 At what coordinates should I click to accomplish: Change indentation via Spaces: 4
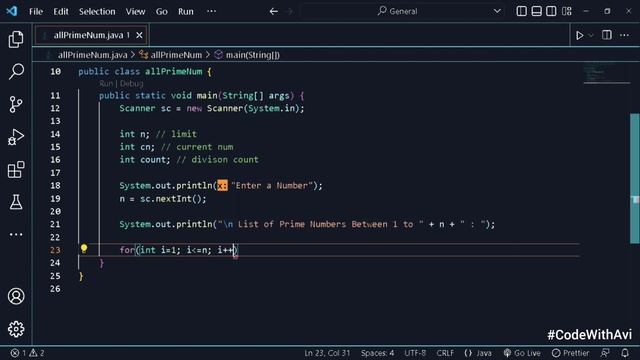pyautogui.click(x=377, y=353)
